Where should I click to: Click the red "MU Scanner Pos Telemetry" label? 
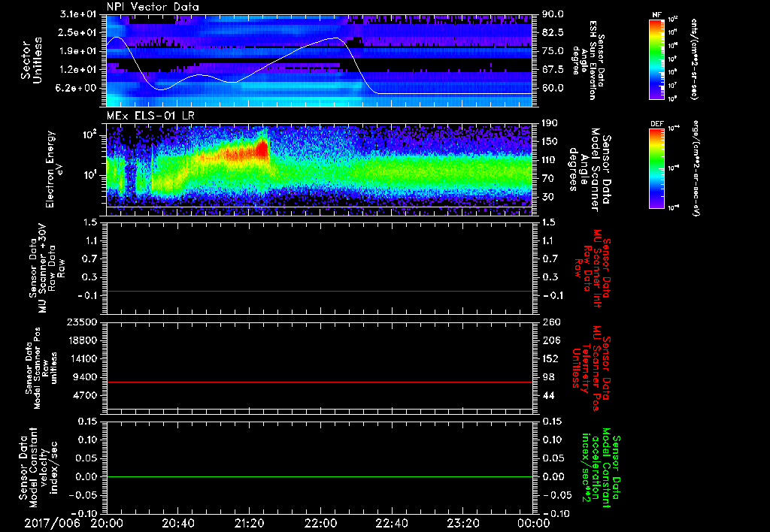click(591, 368)
